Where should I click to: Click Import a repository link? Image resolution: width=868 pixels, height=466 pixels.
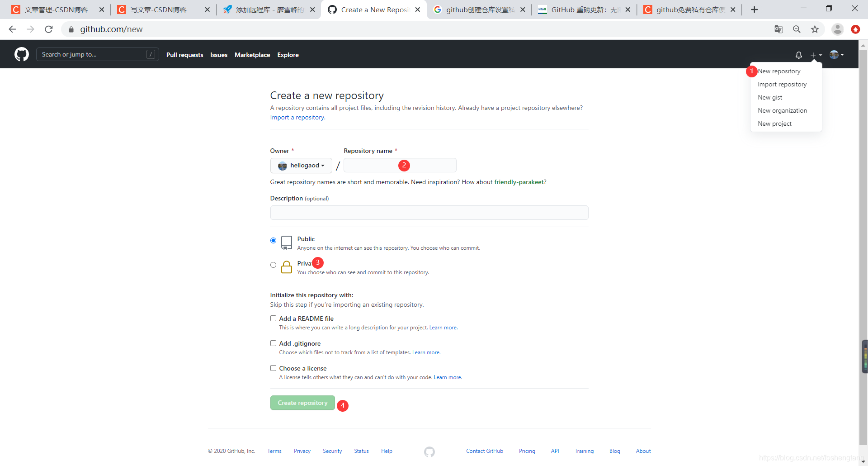click(x=297, y=117)
